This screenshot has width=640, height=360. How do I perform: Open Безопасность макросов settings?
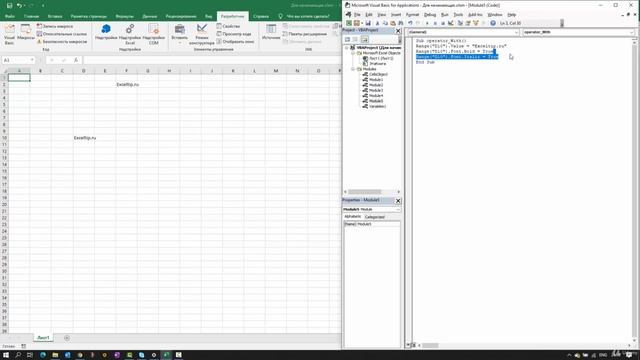(x=62, y=42)
